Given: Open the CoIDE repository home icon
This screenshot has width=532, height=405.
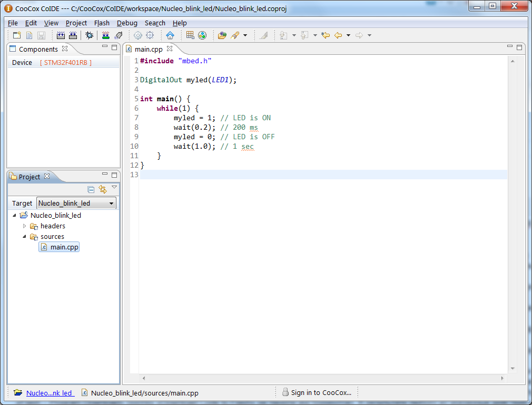Looking at the screenshot, I should [x=170, y=35].
